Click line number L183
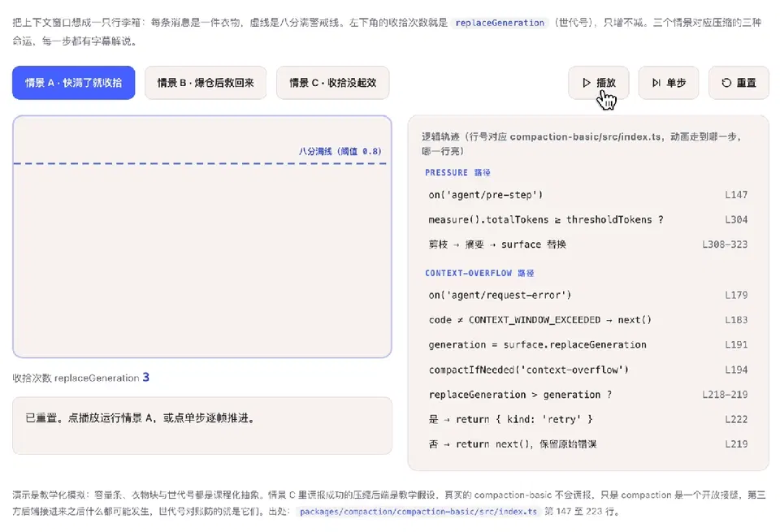This screenshot has height=532, width=780. (x=736, y=320)
